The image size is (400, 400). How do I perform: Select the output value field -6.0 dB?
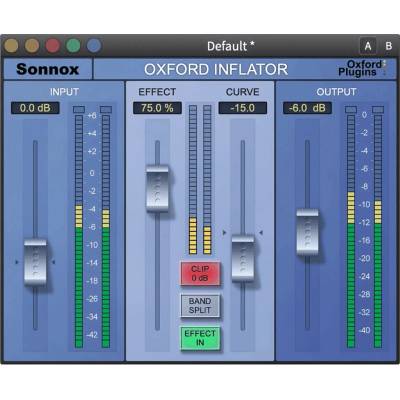coord(307,108)
